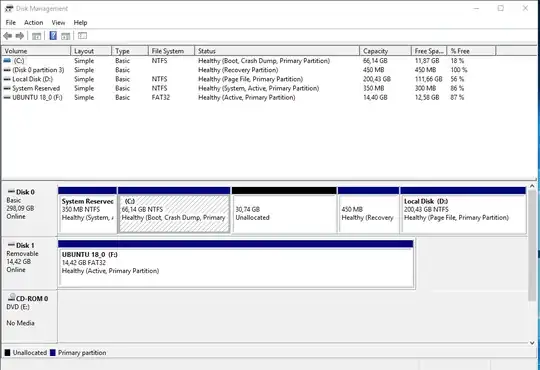Sort by the Layout column header

click(x=91, y=51)
